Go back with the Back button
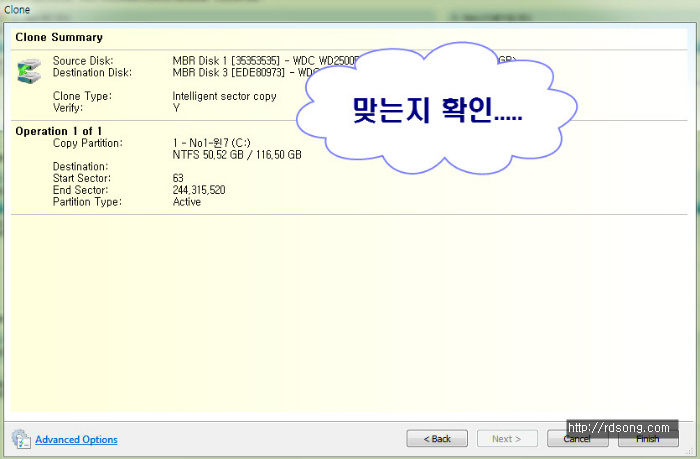Viewport: 700px width, 459px height. [x=437, y=439]
